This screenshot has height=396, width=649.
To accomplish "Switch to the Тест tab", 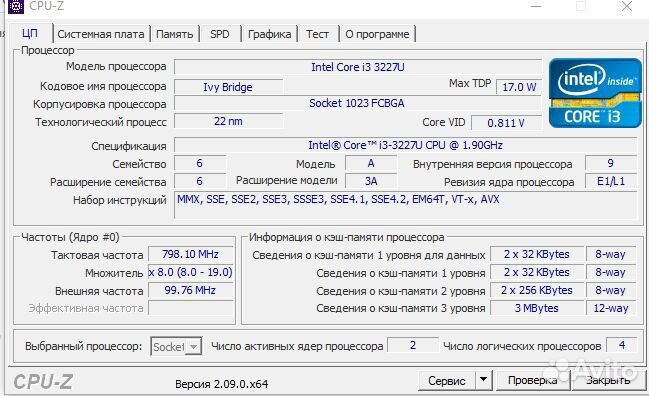I will [x=317, y=34].
